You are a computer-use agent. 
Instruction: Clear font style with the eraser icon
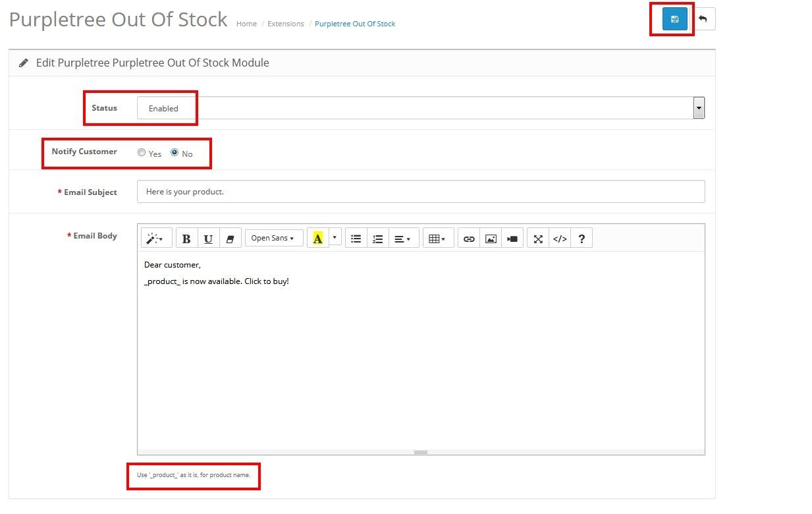coord(230,239)
